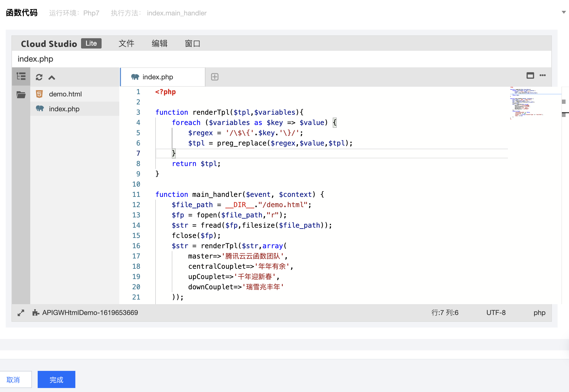
Task: Select demo.html in the file tree
Action: 65,94
